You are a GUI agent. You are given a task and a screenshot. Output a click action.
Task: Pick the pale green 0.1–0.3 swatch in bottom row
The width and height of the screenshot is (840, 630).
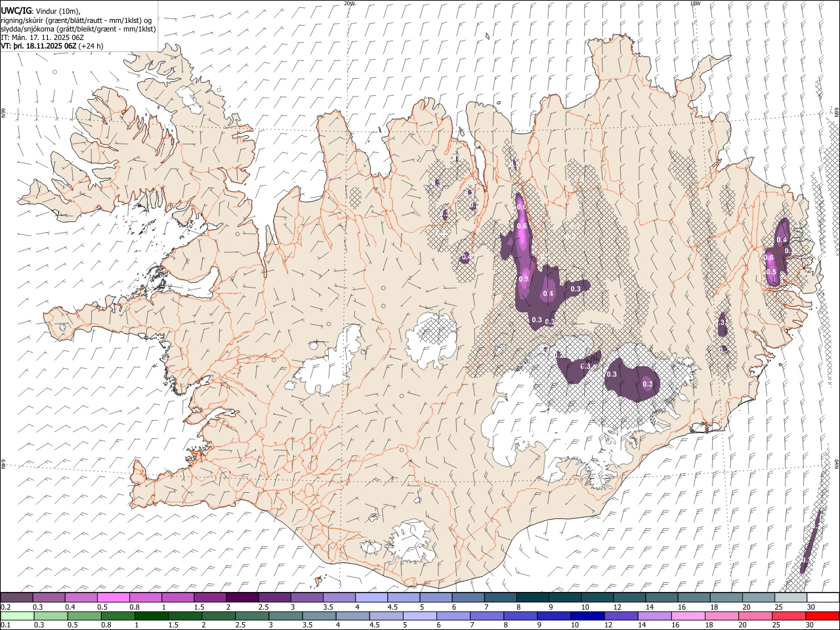[x=16, y=616]
